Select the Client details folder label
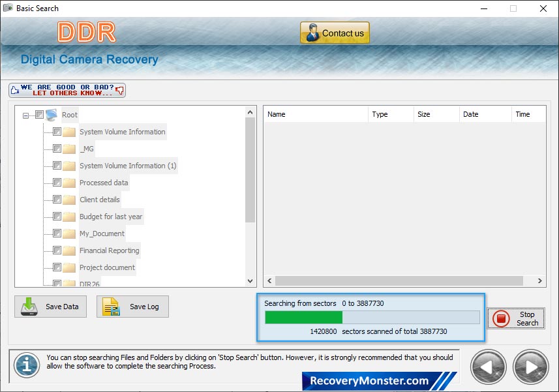Screen dimensions: 559x392 [99, 200]
